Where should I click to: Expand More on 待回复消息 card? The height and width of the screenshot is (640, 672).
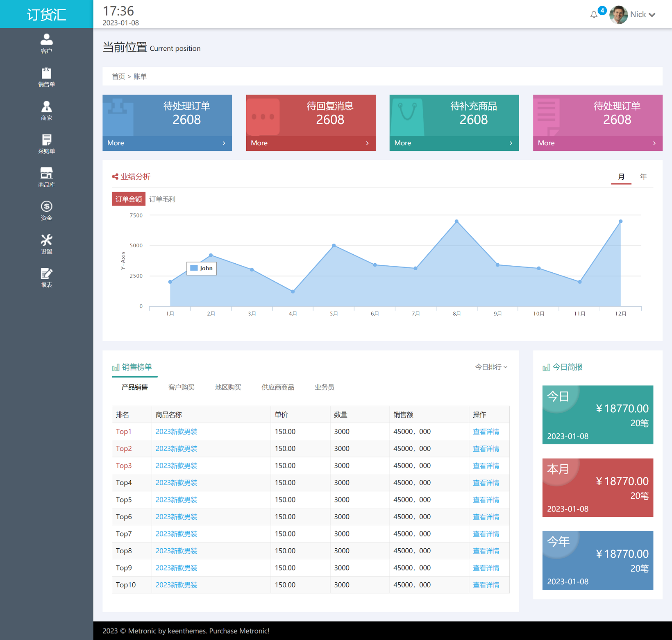(x=310, y=143)
